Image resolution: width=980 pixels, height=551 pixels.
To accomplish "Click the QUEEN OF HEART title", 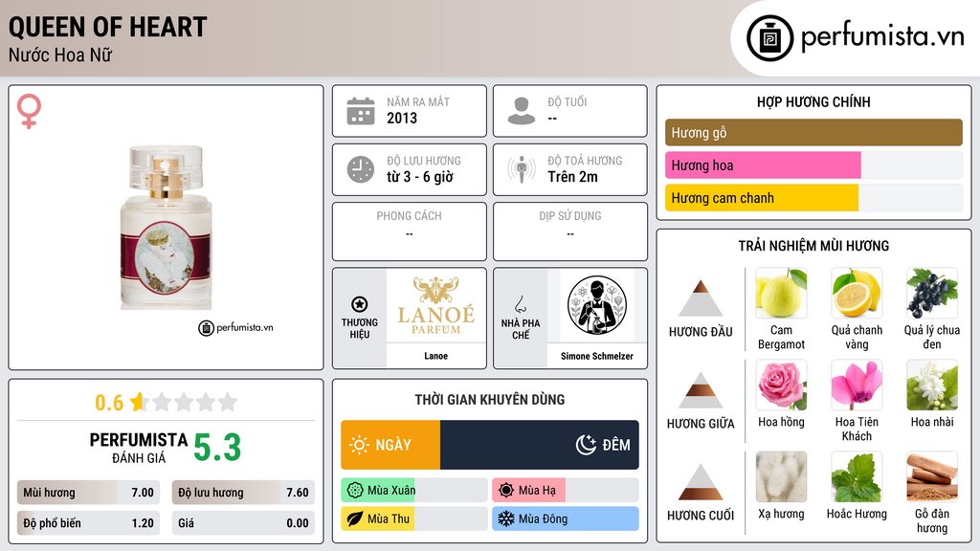I will point(107,28).
